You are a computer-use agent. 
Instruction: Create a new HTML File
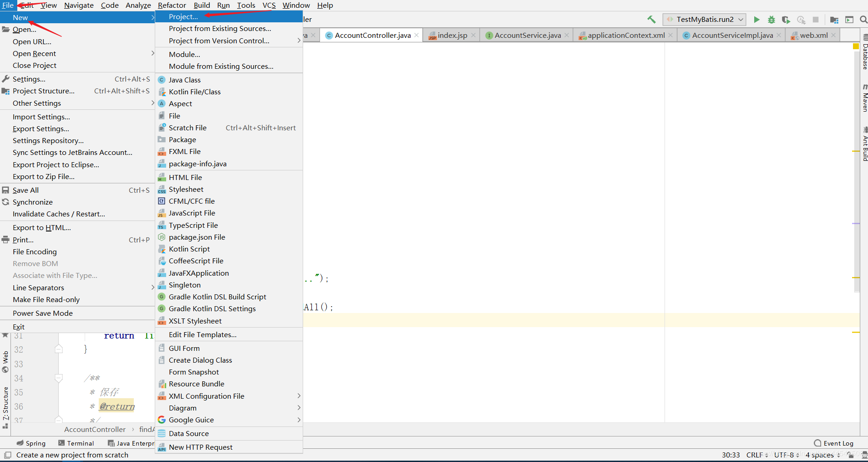coord(229,177)
